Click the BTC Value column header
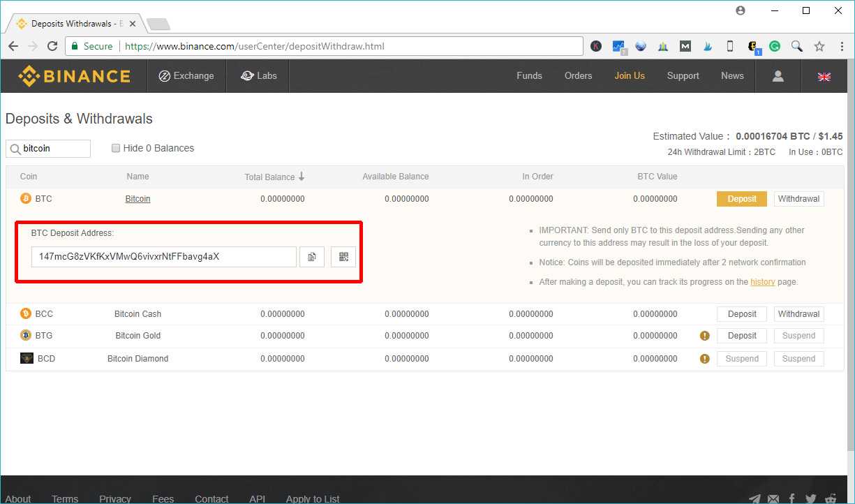The width and height of the screenshot is (855, 504). [x=657, y=177]
